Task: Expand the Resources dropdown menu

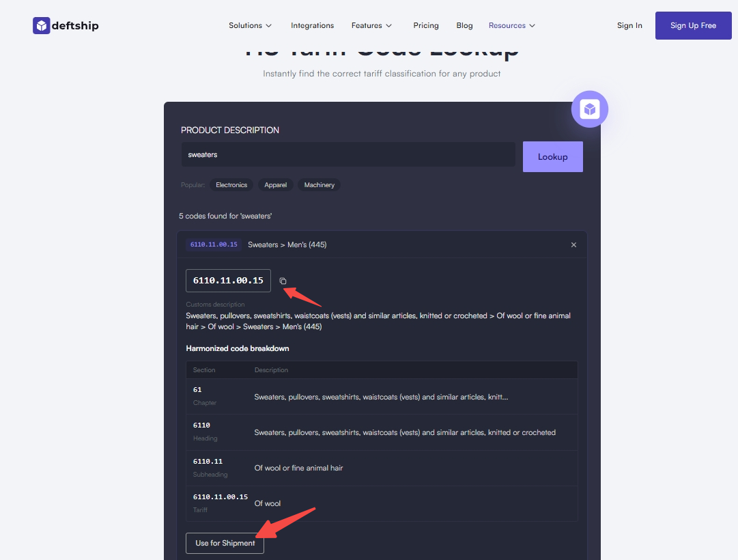Action: [511, 26]
